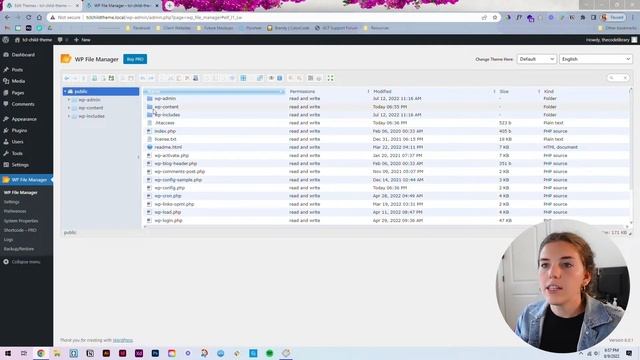Open comments bubble in admin bar
Screen dimensions: 640x360
click(x=60, y=40)
